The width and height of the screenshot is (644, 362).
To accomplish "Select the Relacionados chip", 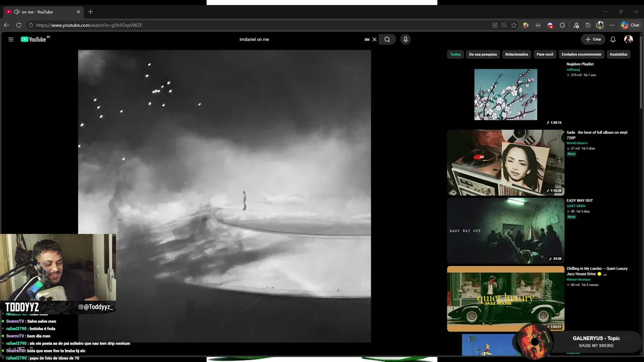I will 517,54.
